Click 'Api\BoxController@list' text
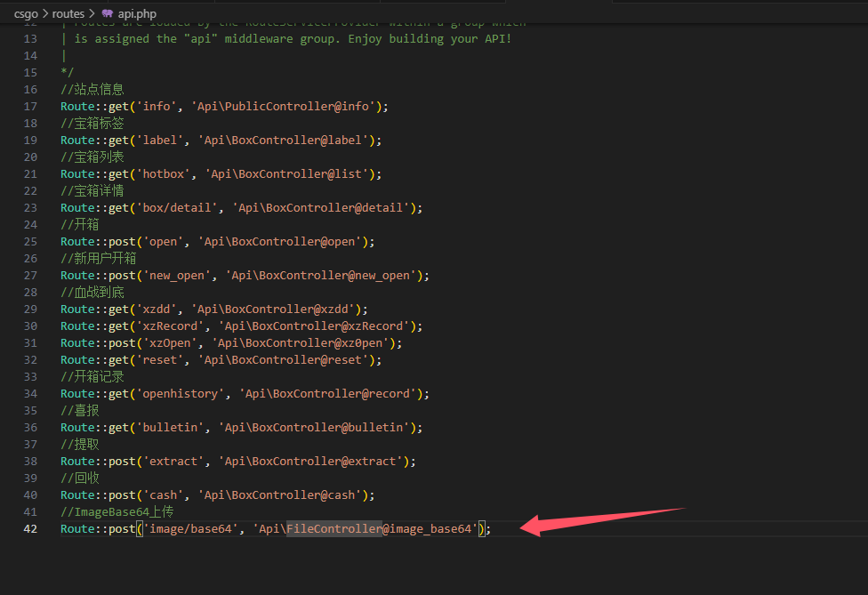Image resolution: width=868 pixels, height=595 pixels. 286,173
